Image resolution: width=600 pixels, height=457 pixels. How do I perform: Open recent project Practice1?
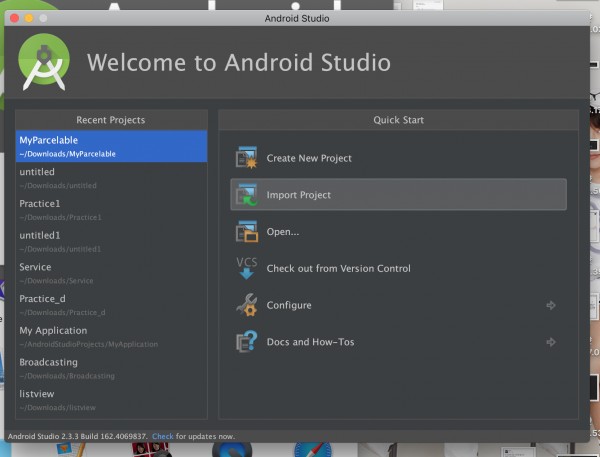111,210
